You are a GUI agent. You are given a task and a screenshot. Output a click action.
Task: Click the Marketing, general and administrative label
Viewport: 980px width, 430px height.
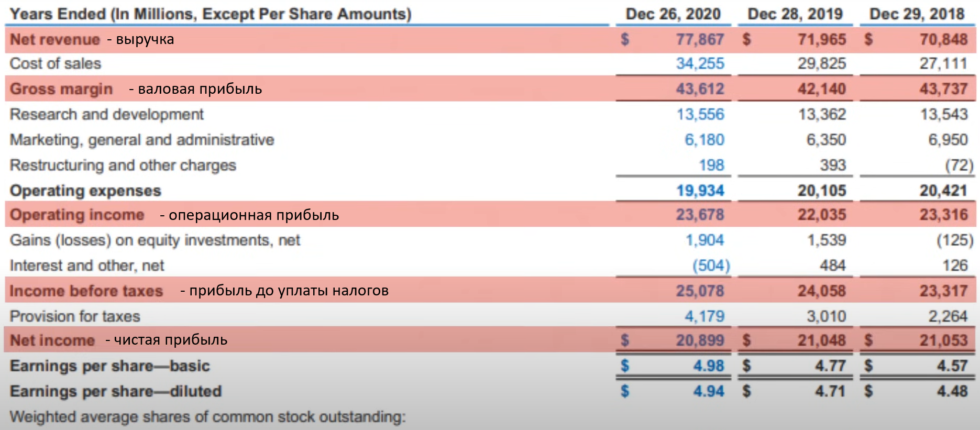(x=142, y=140)
